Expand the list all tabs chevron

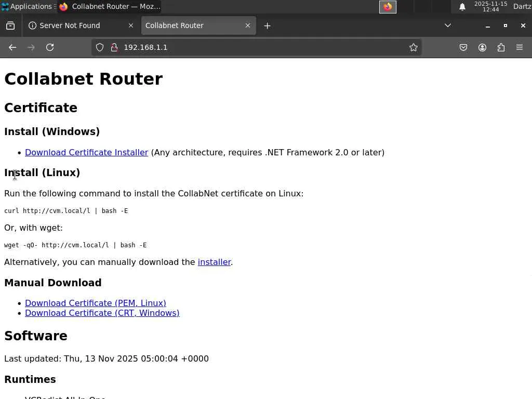pyautogui.click(x=447, y=25)
